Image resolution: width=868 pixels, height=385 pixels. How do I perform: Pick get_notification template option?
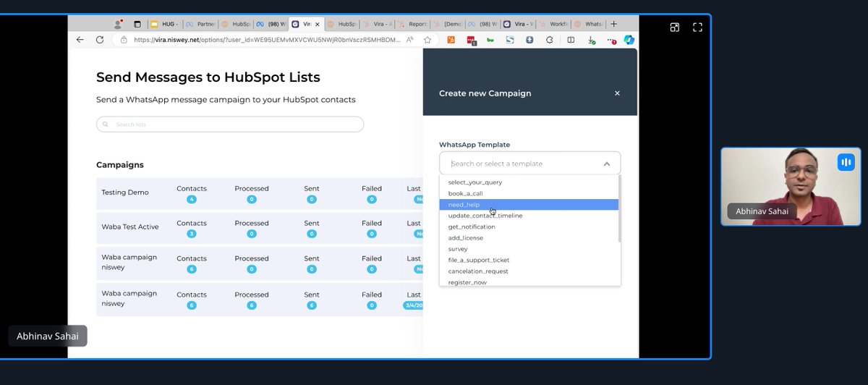point(529,227)
